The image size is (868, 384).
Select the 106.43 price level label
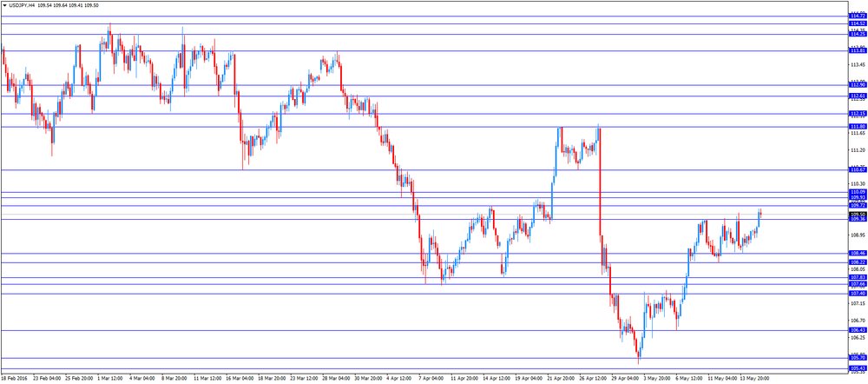point(858,331)
